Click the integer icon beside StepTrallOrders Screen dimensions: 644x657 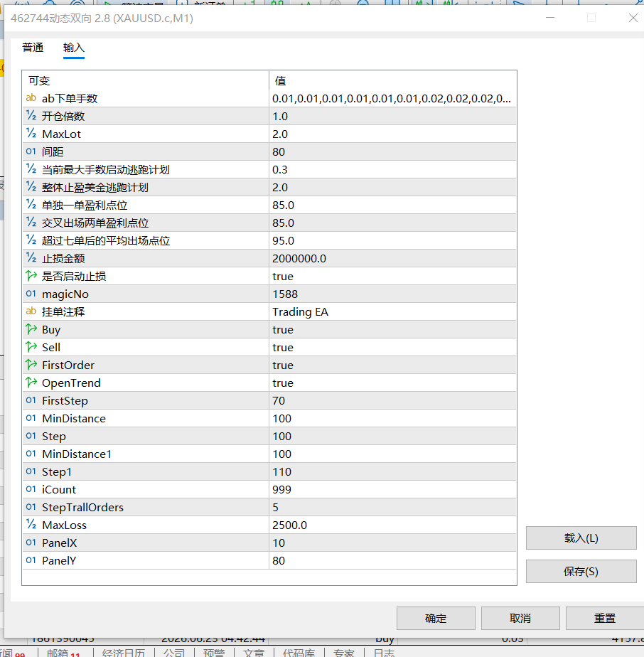pyautogui.click(x=31, y=507)
